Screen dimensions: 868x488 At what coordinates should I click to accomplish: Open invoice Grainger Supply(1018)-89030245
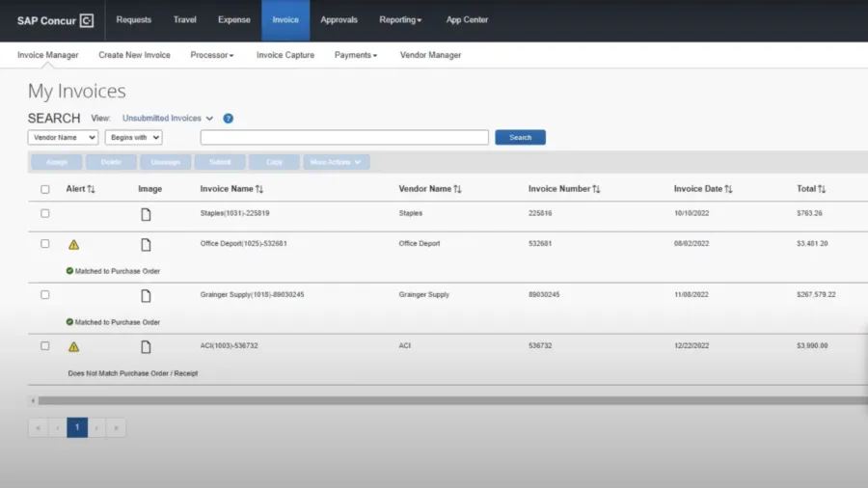252,295
